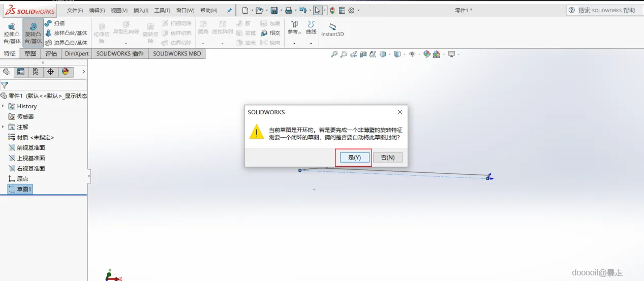Screen dimensions: 644x281
Task: Open dropdown arrow under 参考 reference geometry
Action: [294, 44]
